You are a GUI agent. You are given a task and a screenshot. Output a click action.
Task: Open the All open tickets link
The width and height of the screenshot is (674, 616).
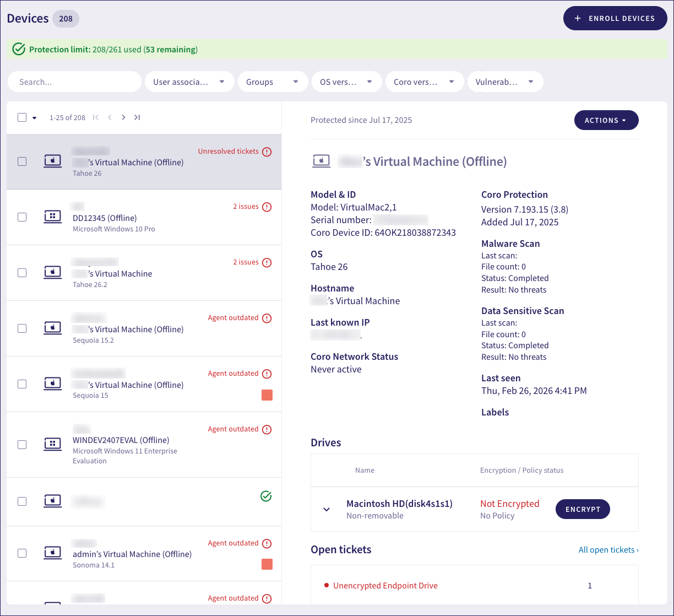click(x=608, y=550)
